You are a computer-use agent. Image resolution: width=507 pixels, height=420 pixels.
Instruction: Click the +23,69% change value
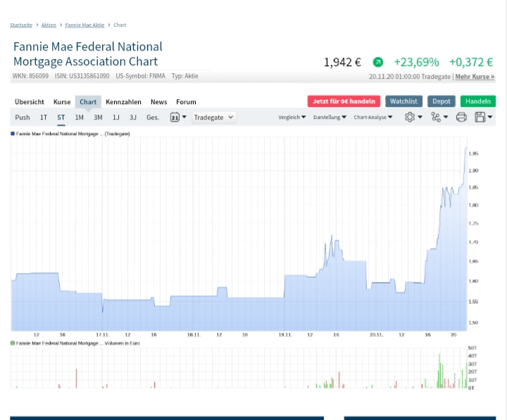(416, 62)
